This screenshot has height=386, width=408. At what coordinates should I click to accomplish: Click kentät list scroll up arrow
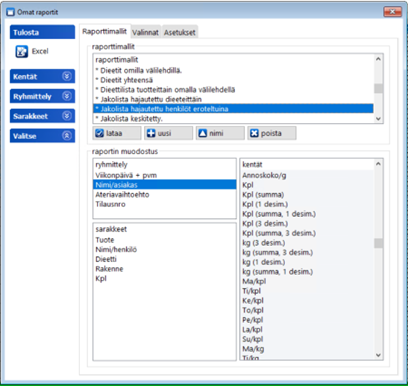[x=378, y=164]
